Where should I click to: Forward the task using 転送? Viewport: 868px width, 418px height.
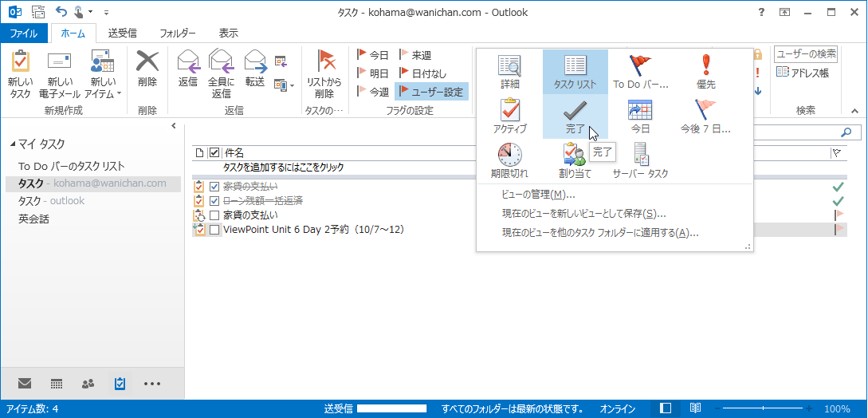(x=254, y=69)
